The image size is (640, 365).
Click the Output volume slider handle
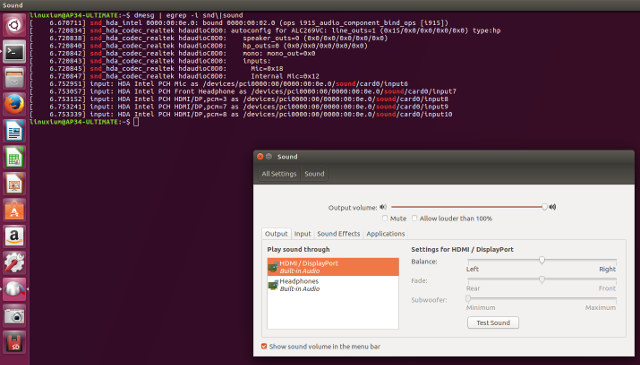pos(544,207)
